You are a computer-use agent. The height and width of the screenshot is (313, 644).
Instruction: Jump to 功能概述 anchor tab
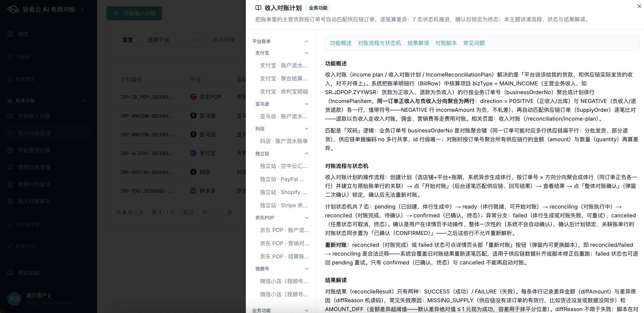(x=341, y=43)
